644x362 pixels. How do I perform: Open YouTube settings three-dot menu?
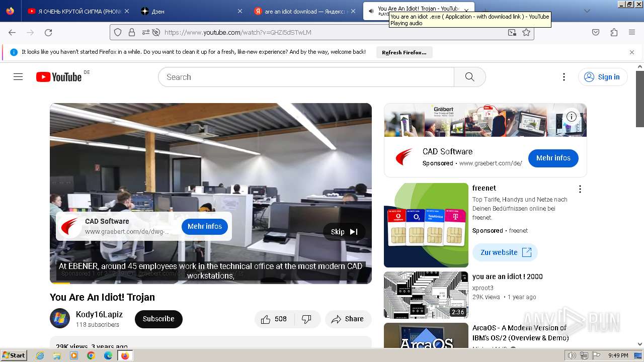[564, 77]
